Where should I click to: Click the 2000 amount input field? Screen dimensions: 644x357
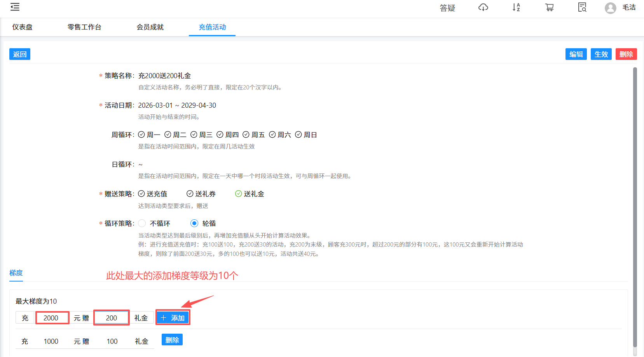[52, 317]
